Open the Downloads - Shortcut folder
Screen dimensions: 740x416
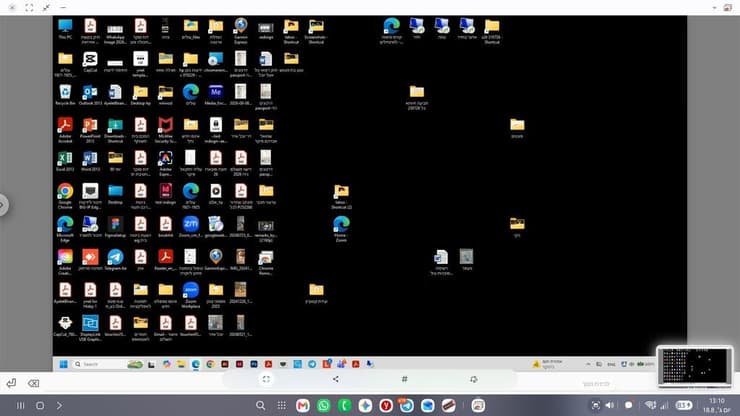(x=115, y=130)
